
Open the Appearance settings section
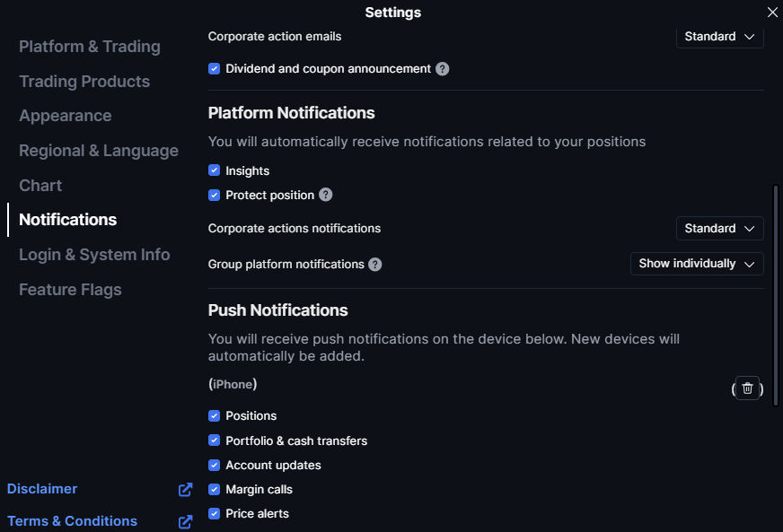pyautogui.click(x=66, y=116)
